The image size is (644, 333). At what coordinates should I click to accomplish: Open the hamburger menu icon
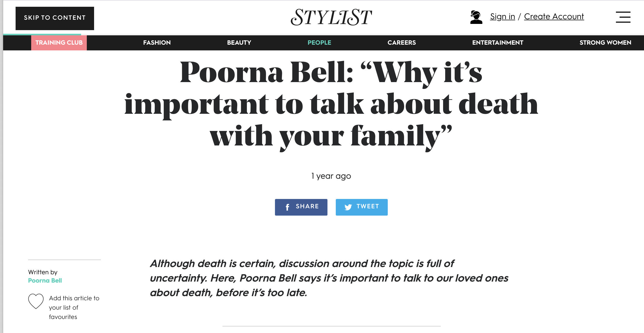[x=623, y=17]
